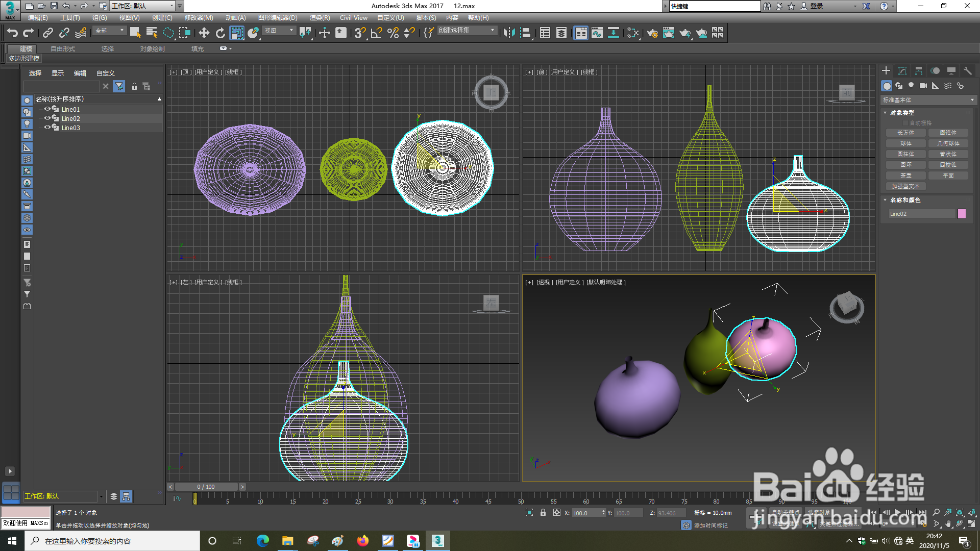The image size is (980, 551).
Task: Open the Modify panel tab
Action: click(x=902, y=71)
